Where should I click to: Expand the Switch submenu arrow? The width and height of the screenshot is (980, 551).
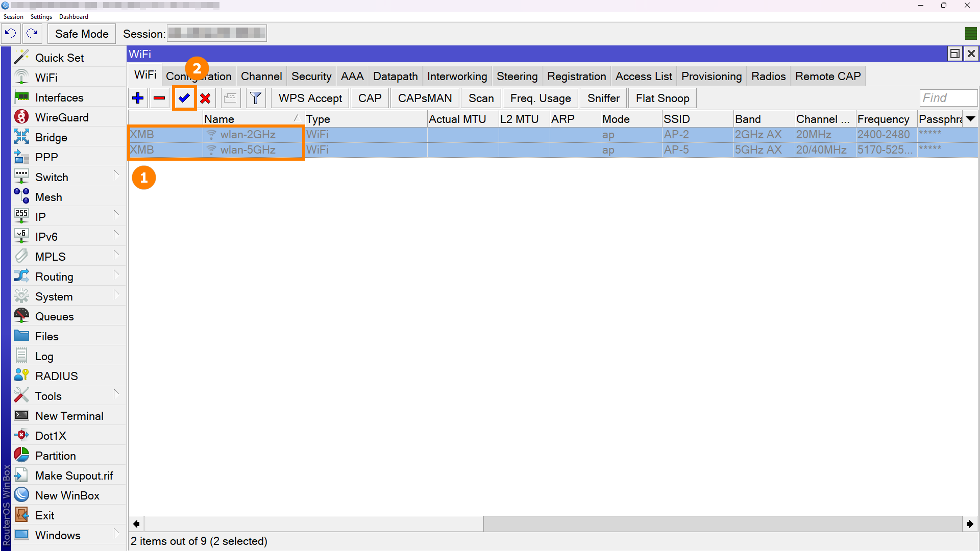click(x=116, y=176)
